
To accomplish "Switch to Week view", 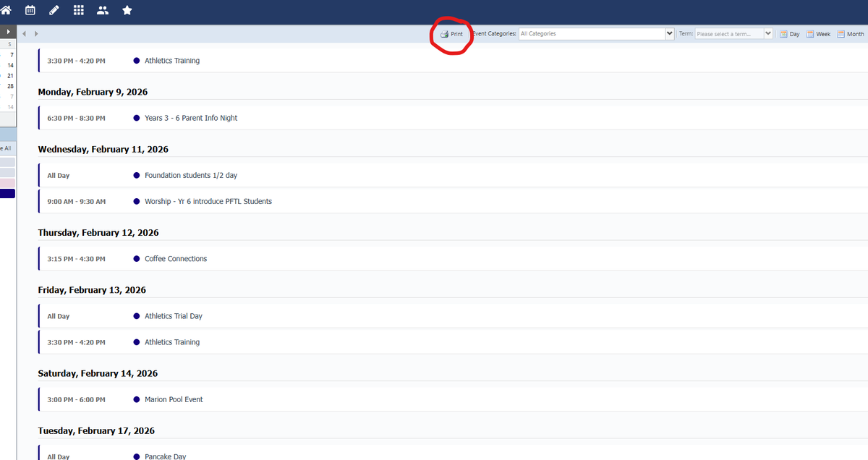I will coord(818,34).
